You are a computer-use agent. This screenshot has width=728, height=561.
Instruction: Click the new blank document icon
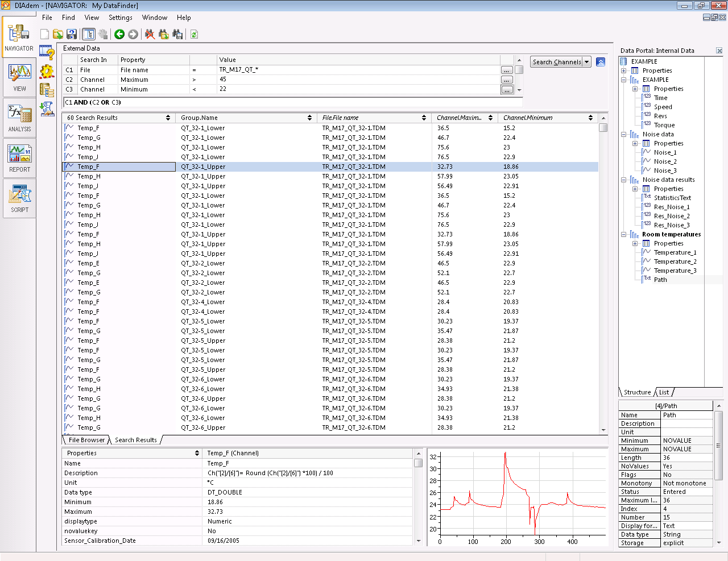[x=44, y=35]
